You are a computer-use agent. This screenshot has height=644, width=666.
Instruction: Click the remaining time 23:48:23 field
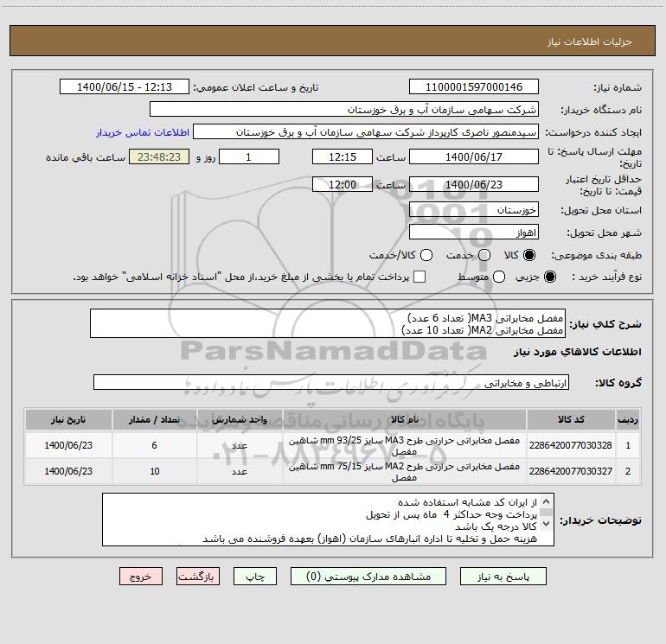pyautogui.click(x=159, y=156)
